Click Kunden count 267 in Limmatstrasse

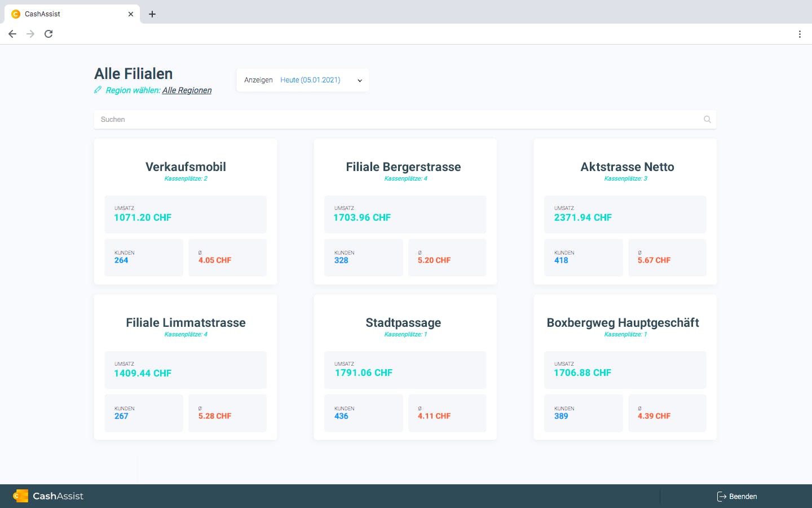[x=121, y=416]
